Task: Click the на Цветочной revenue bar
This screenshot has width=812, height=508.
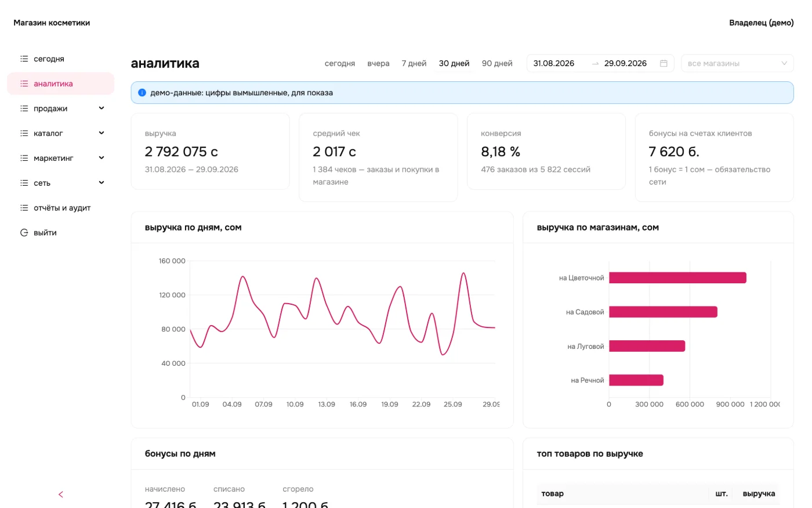Action: (x=677, y=278)
